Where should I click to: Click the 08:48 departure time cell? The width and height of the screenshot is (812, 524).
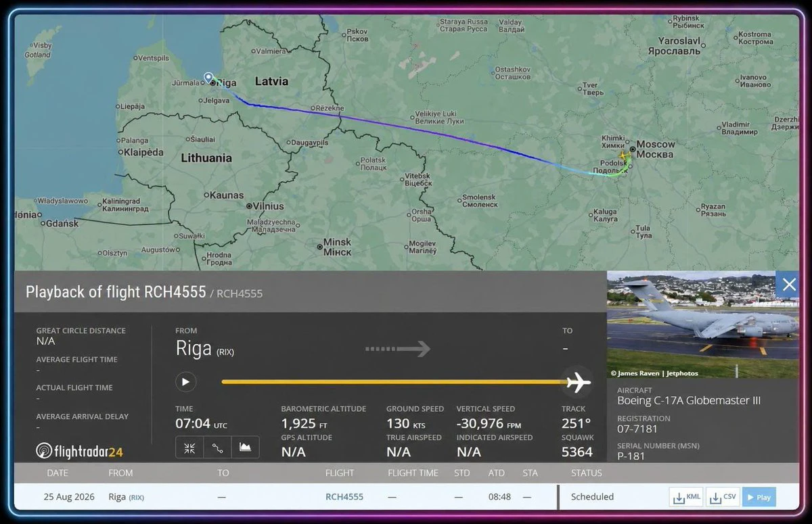(498, 497)
